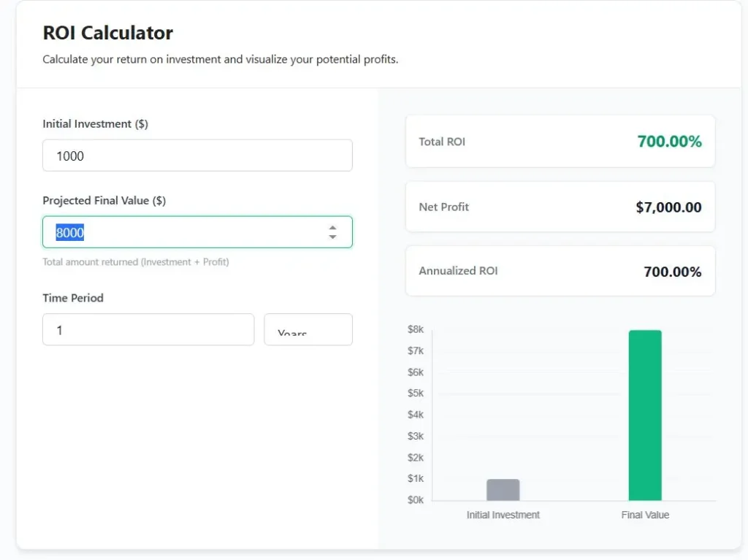Select the green Final Value chart bar
748x560 pixels.
(645, 415)
